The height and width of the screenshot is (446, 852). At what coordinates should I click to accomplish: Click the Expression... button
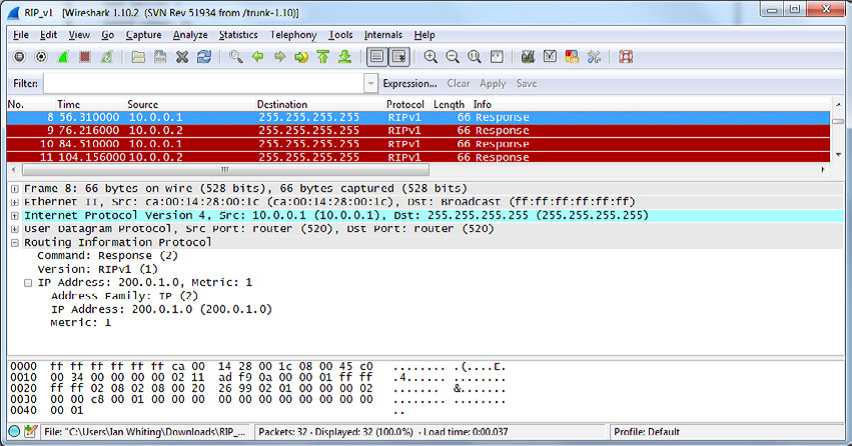coord(410,83)
